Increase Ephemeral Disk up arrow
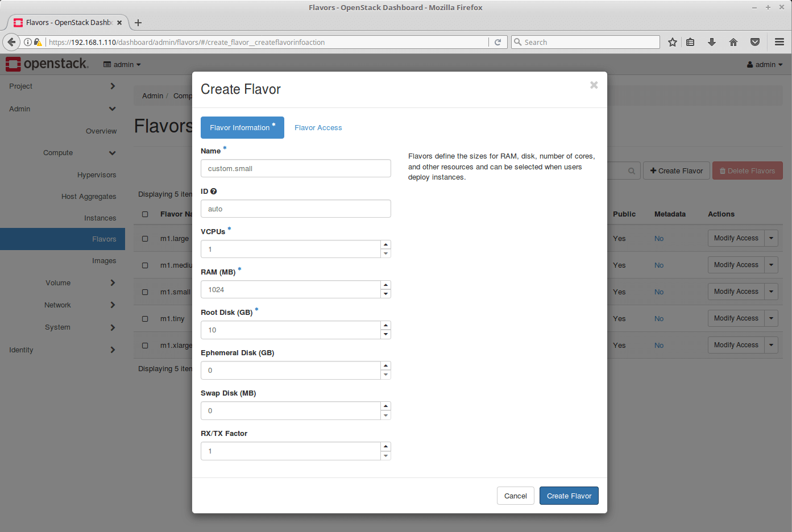This screenshot has height=532, width=792. pyautogui.click(x=385, y=365)
